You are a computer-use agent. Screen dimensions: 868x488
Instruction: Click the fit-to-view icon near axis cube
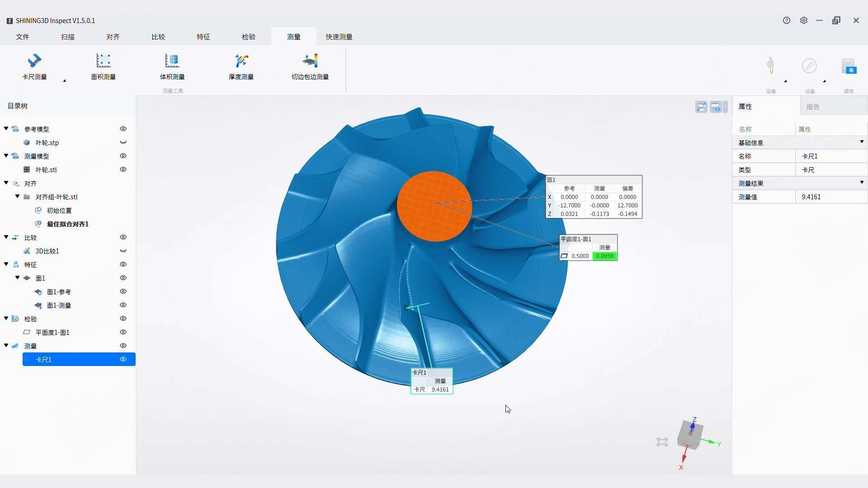click(x=662, y=442)
